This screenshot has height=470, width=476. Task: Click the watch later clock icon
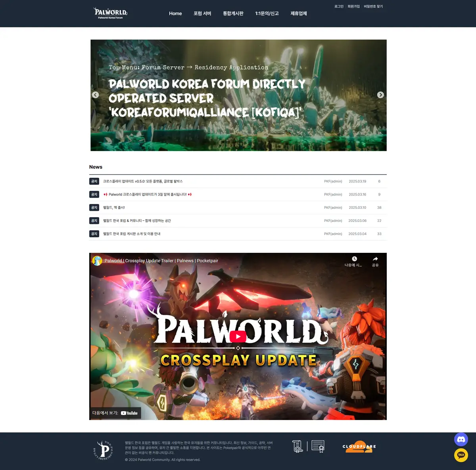pyautogui.click(x=354, y=259)
